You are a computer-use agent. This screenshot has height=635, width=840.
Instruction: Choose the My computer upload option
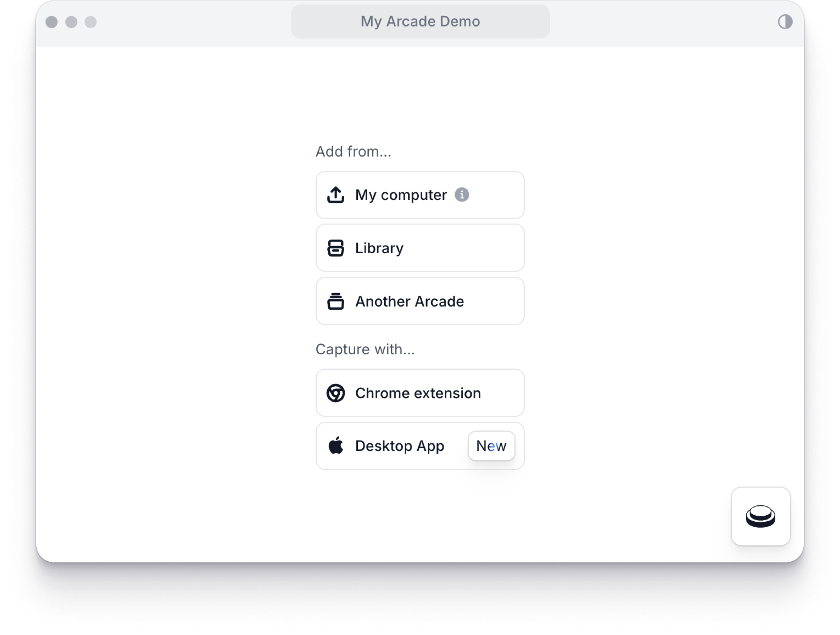[419, 195]
